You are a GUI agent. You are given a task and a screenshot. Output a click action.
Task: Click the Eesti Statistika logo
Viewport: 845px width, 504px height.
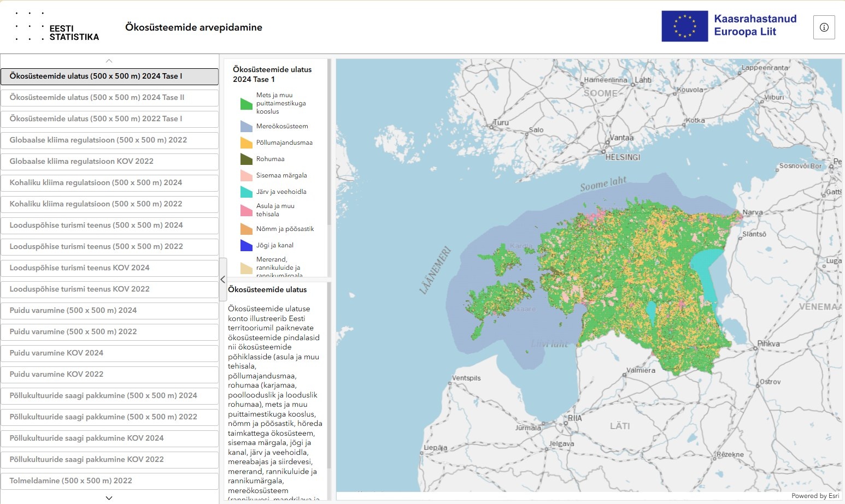click(x=58, y=27)
